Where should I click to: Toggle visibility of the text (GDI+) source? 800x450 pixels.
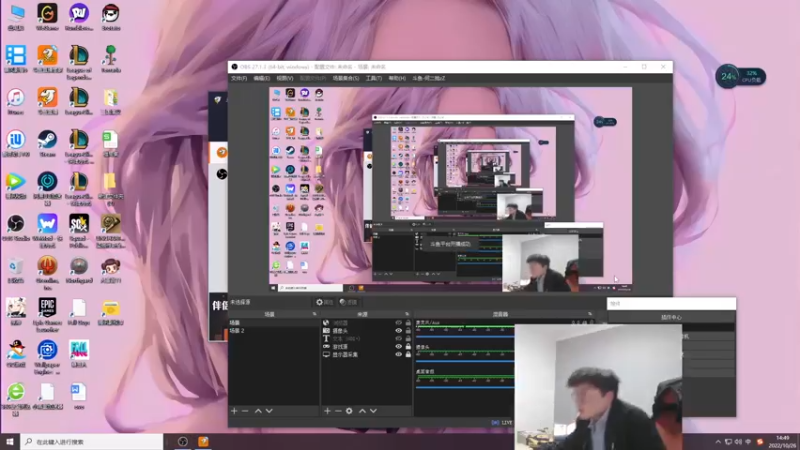click(398, 339)
